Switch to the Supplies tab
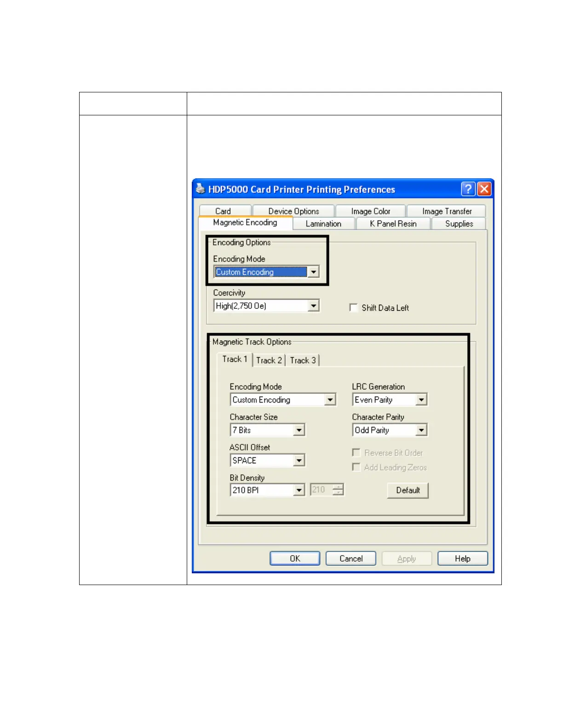563x728 pixels. pos(459,223)
